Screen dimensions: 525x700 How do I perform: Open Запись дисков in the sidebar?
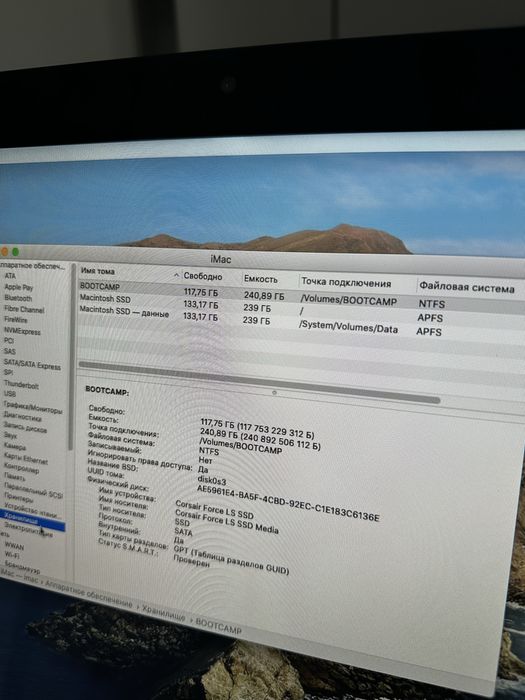click(25, 427)
